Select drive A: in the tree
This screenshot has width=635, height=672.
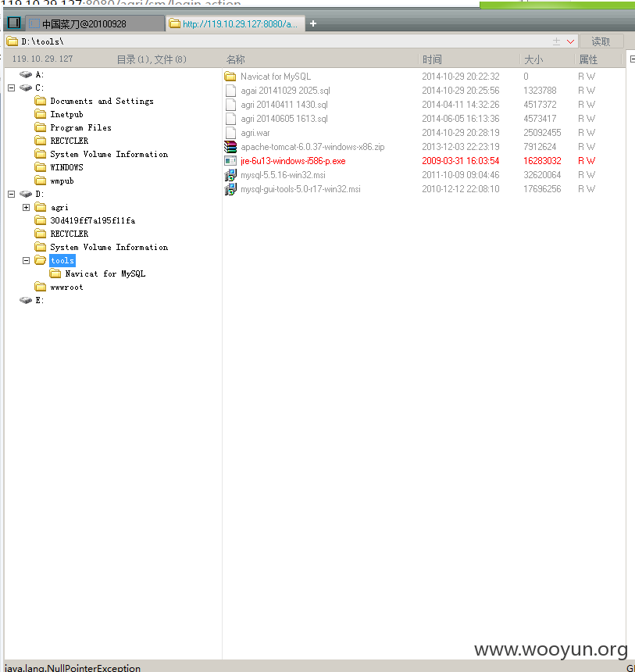click(x=39, y=74)
